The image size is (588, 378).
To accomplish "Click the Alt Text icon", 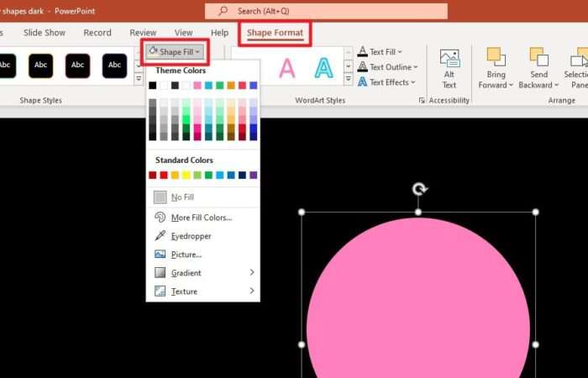I will coord(449,60).
